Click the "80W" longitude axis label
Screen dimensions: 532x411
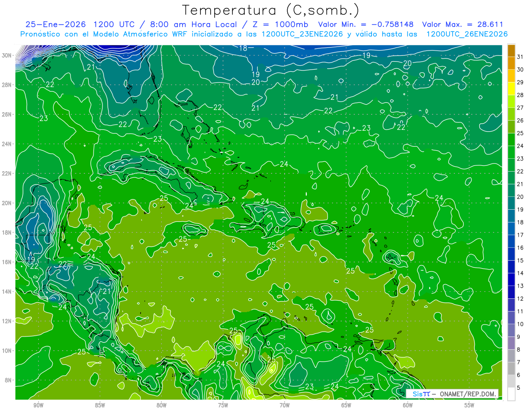pyautogui.click(x=161, y=405)
